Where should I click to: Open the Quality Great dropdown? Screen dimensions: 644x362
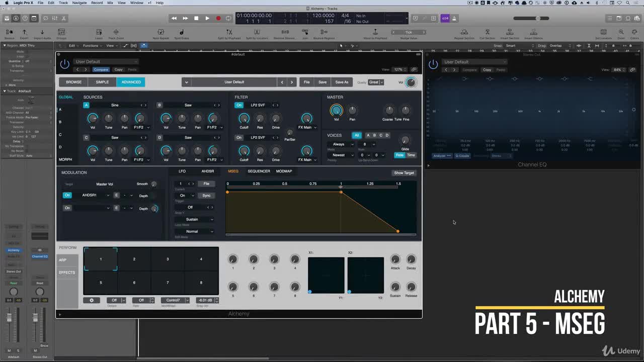pyautogui.click(x=376, y=82)
